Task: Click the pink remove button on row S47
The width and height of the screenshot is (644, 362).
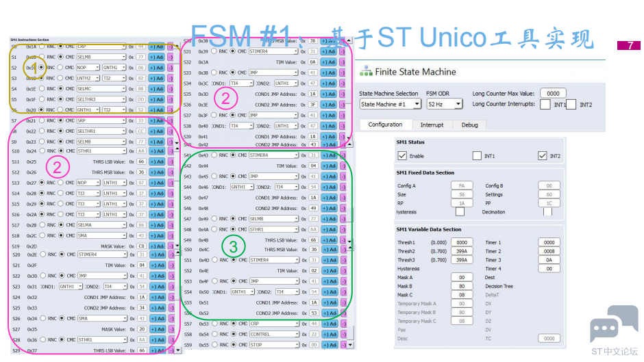Action: 343,219
